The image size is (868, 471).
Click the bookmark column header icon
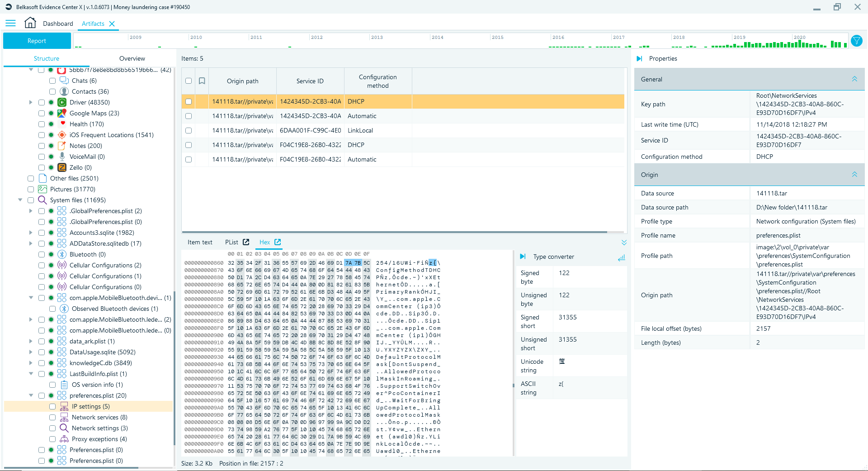click(x=202, y=81)
